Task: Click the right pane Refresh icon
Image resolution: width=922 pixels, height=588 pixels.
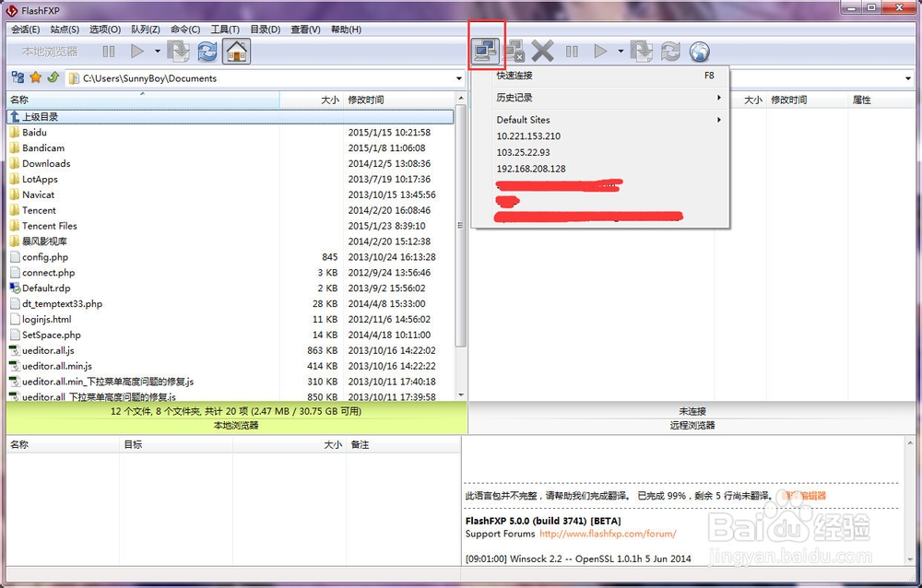Action: coord(670,52)
